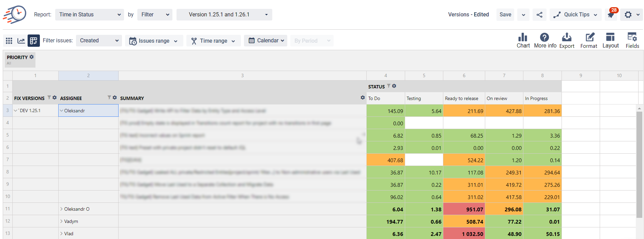Viewport: 644px width, 239px height.
Task: Click the vertical scrollbar of the table
Action: pyautogui.click(x=639, y=164)
